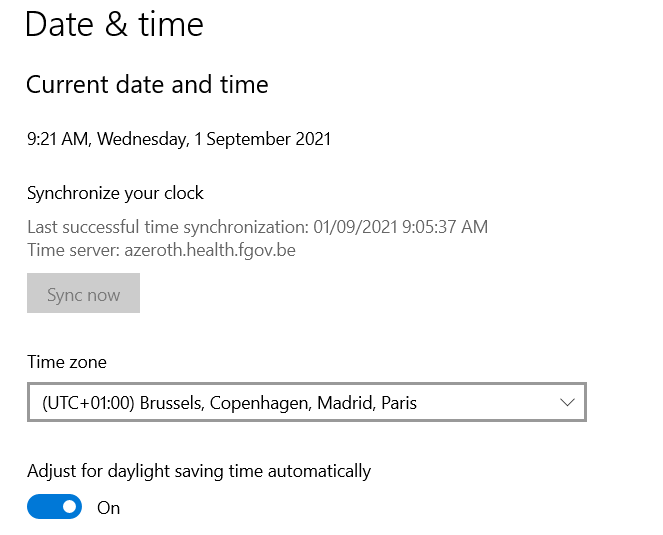Click the white knob of the daylight toggle
Image resolution: width=663 pixels, height=535 pixels.
pyautogui.click(x=69, y=507)
